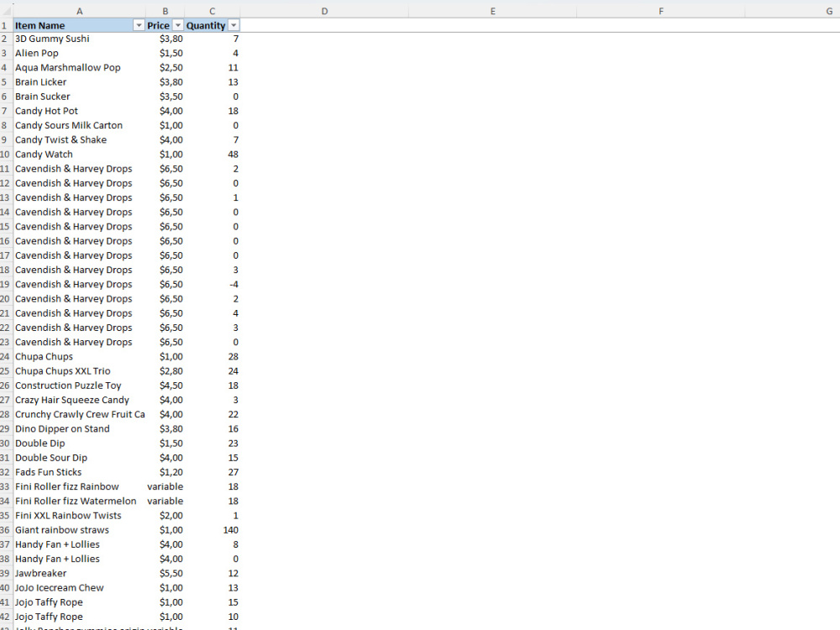Select the $2,00 price cell
Viewport: 840px width, 630px height.
(x=165, y=516)
